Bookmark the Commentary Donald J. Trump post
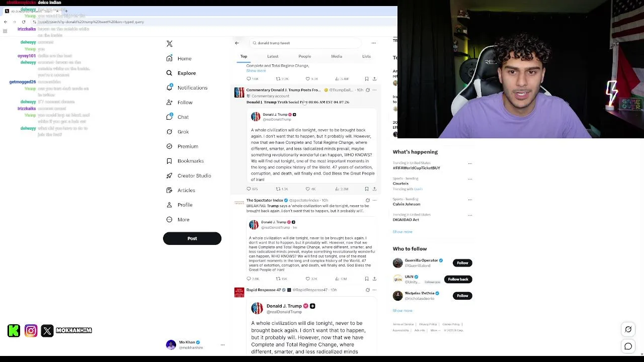The image size is (644, 362). click(367, 189)
